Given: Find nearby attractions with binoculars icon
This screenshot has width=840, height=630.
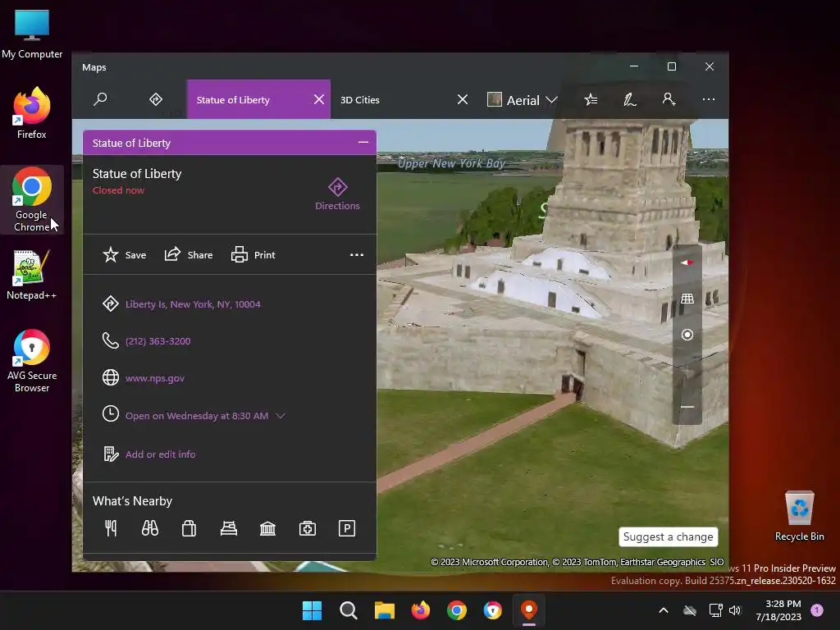Looking at the screenshot, I should [x=150, y=529].
